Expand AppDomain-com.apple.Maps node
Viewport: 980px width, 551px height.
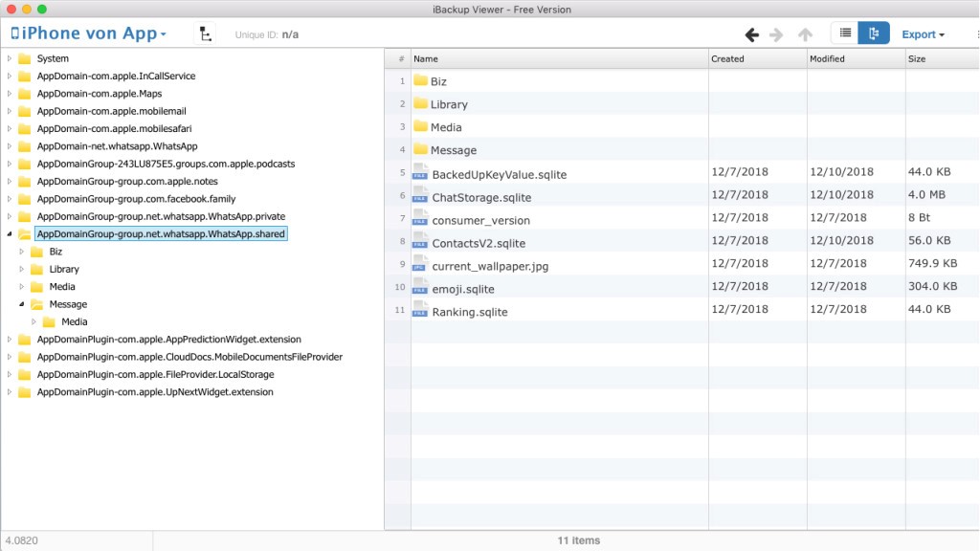click(x=10, y=93)
